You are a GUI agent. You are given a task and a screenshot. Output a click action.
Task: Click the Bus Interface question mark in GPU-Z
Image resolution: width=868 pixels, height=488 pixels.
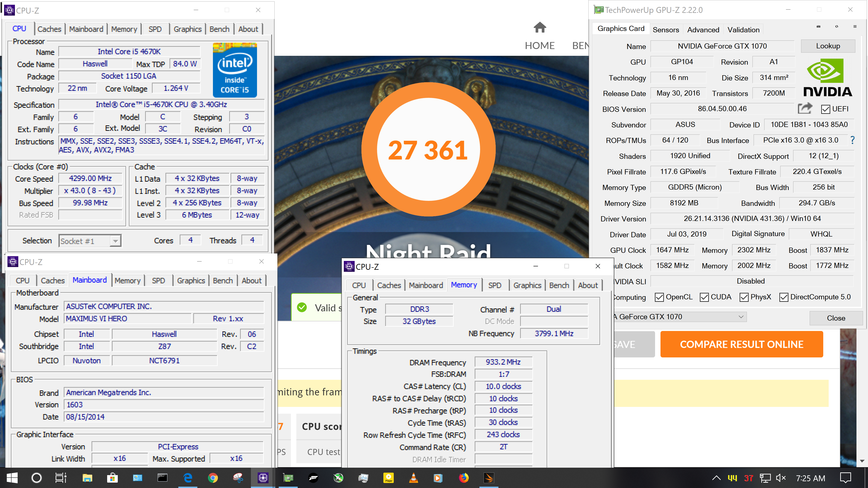pyautogui.click(x=852, y=140)
